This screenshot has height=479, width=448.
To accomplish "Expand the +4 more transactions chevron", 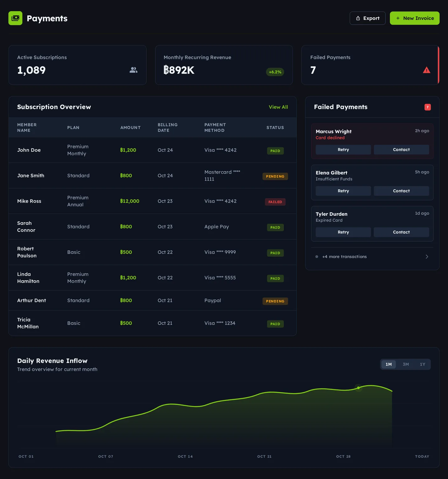I will (x=427, y=256).
